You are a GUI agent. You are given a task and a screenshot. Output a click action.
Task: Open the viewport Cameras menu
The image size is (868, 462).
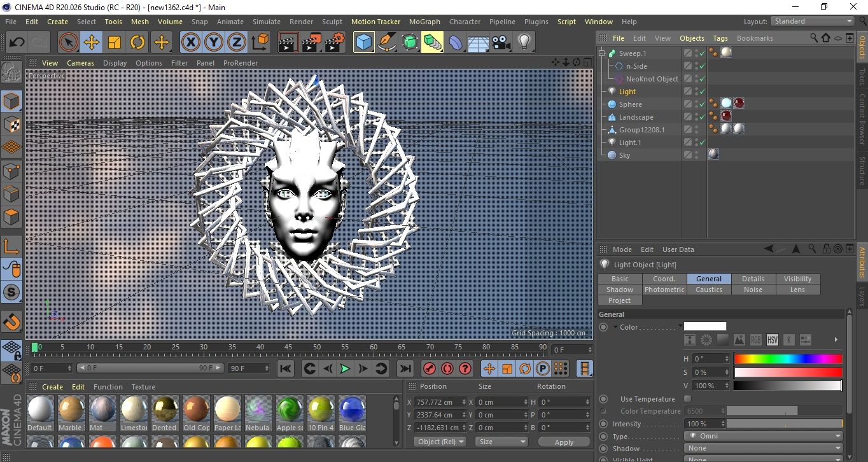point(80,63)
